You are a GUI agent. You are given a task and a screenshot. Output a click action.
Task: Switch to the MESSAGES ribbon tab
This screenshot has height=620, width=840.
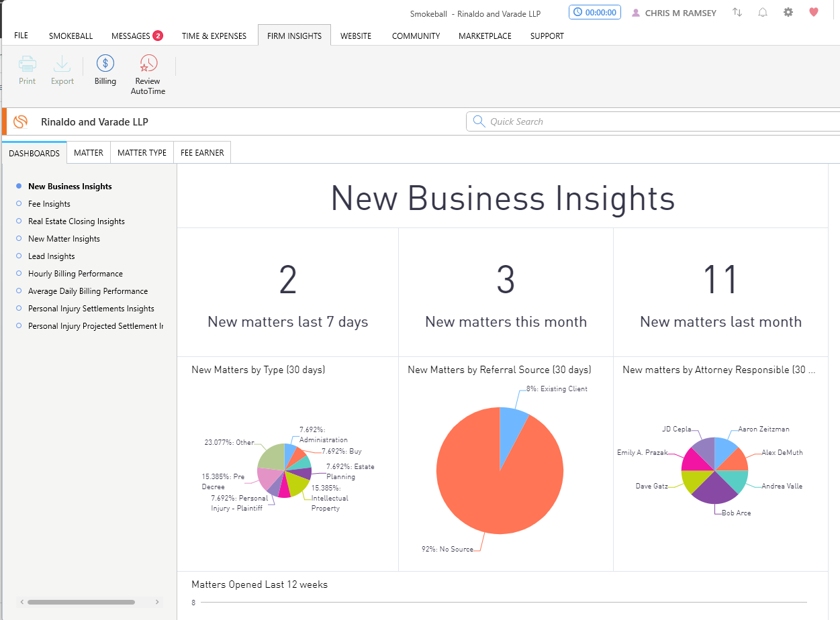[137, 36]
